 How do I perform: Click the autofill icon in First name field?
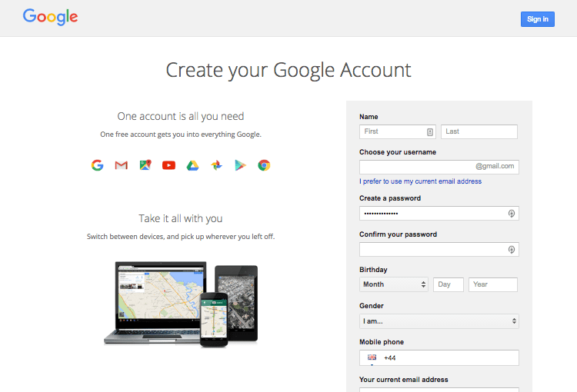click(x=430, y=132)
